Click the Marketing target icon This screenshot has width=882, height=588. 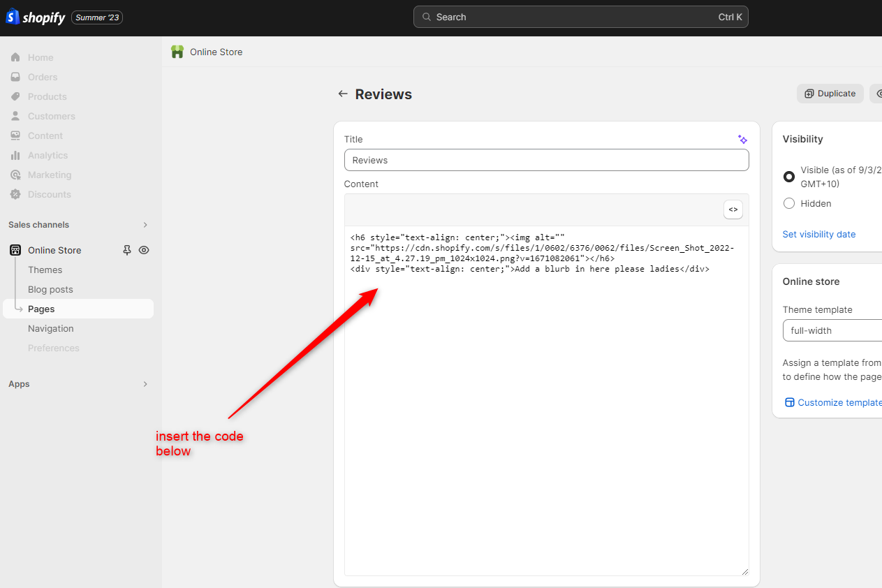15,175
